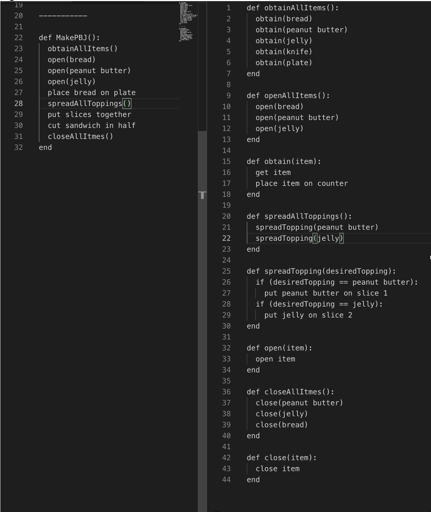Click the obtain(knife) line
This screenshot has height=512, width=431.
(284, 52)
